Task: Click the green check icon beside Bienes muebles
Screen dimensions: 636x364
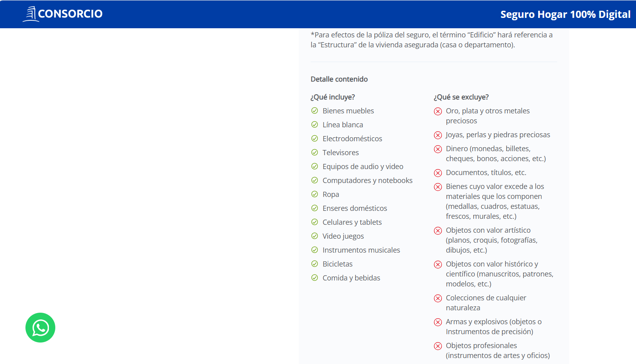Action: [315, 111]
